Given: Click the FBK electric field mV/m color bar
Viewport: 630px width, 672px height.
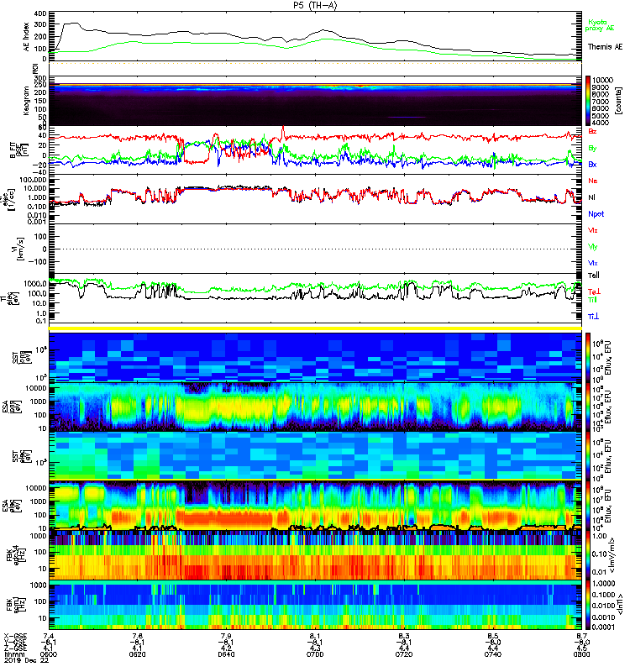Looking at the screenshot, I should click(588, 555).
